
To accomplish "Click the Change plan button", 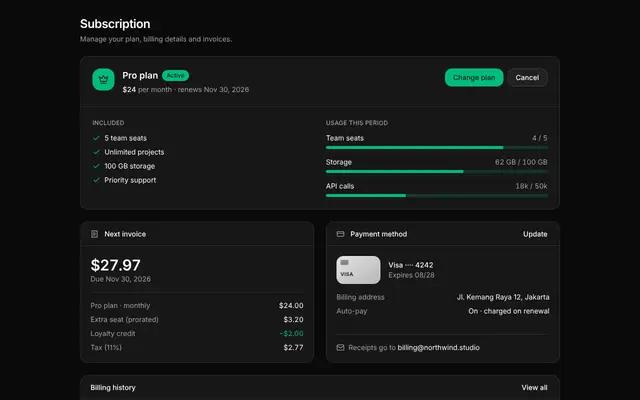I will [x=474, y=78].
